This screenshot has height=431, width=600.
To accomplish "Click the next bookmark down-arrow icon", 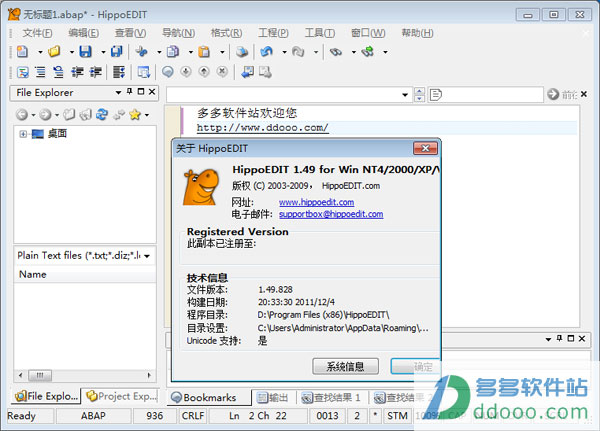I will pyautogui.click(x=186, y=72).
